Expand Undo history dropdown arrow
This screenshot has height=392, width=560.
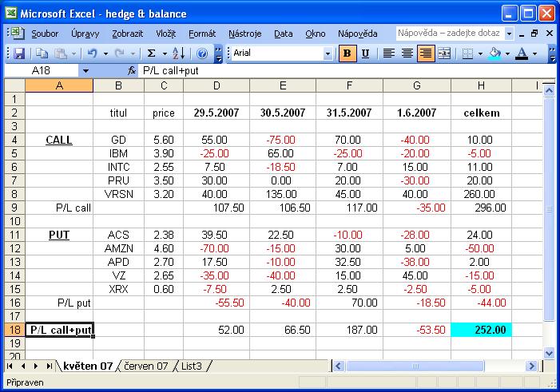tap(105, 54)
